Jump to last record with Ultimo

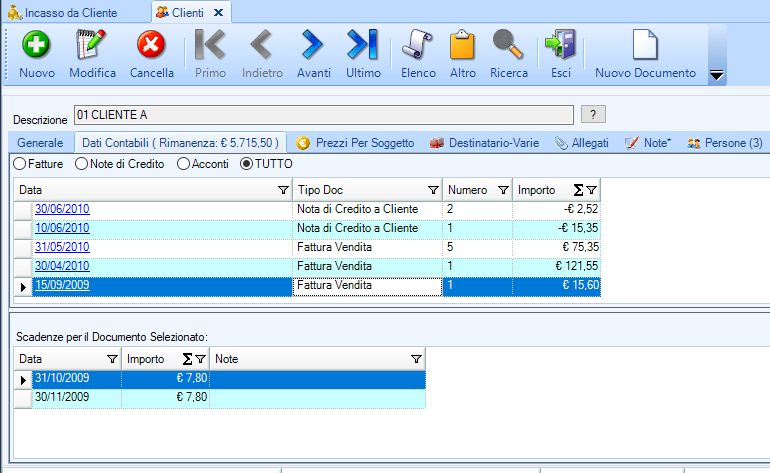363,46
